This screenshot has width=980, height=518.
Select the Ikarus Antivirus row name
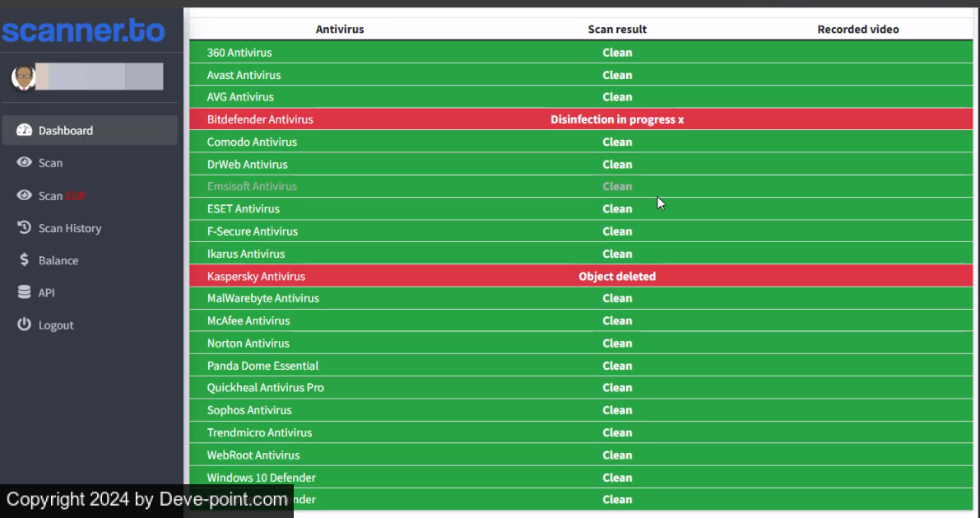246,254
